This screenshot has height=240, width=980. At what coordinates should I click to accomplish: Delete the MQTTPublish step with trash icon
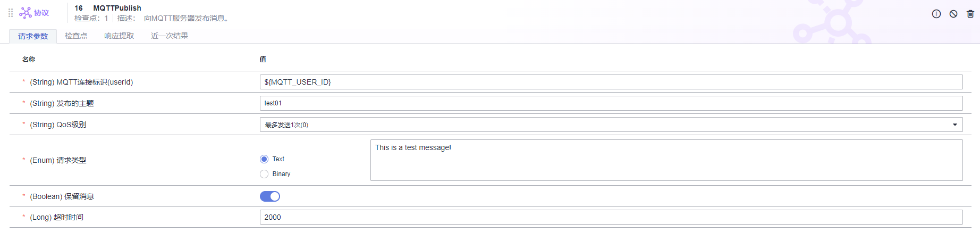pyautogui.click(x=970, y=14)
